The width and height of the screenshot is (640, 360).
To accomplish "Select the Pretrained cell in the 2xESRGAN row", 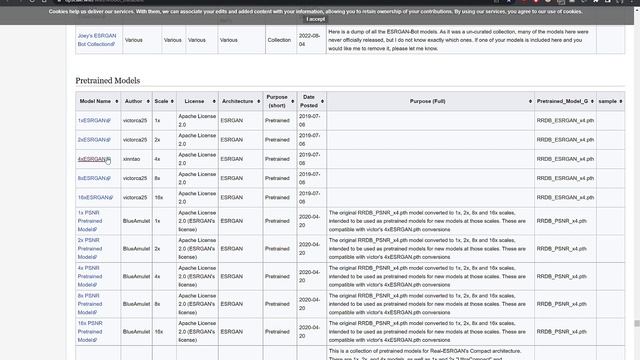I will pos(277,140).
